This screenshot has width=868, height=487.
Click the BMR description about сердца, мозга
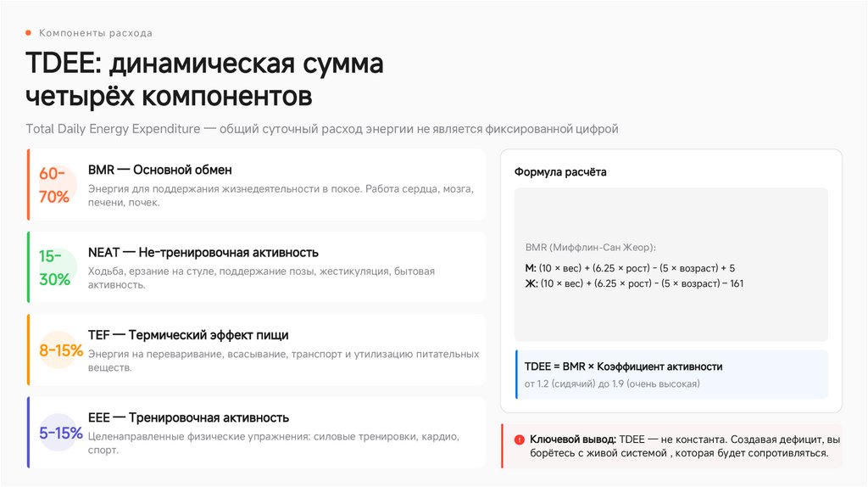[x=281, y=196]
